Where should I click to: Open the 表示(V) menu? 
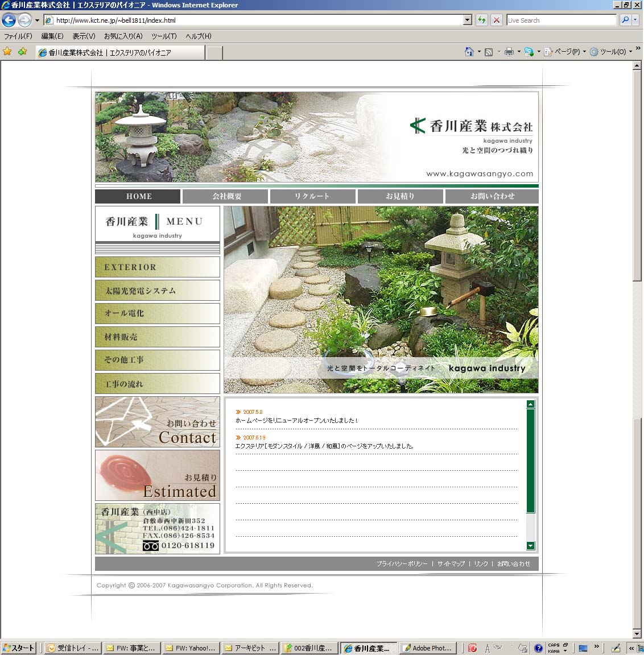[84, 36]
